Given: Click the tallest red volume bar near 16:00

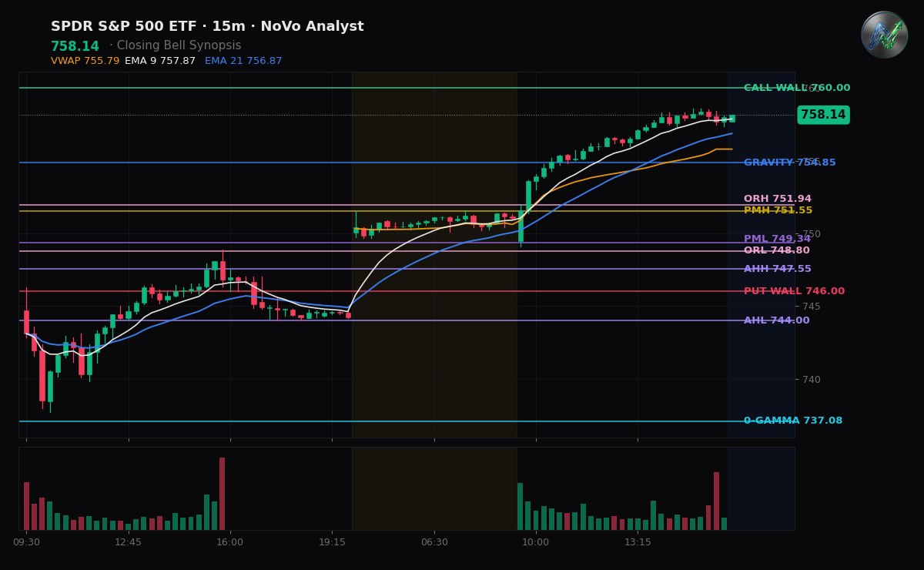Looking at the screenshot, I should pos(222,494).
